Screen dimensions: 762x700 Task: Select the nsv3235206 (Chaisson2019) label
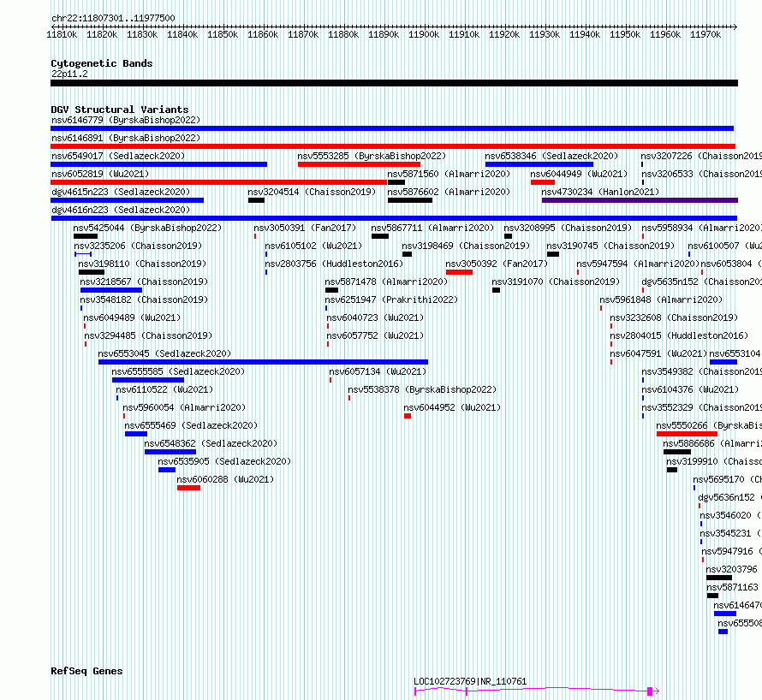coord(138,246)
